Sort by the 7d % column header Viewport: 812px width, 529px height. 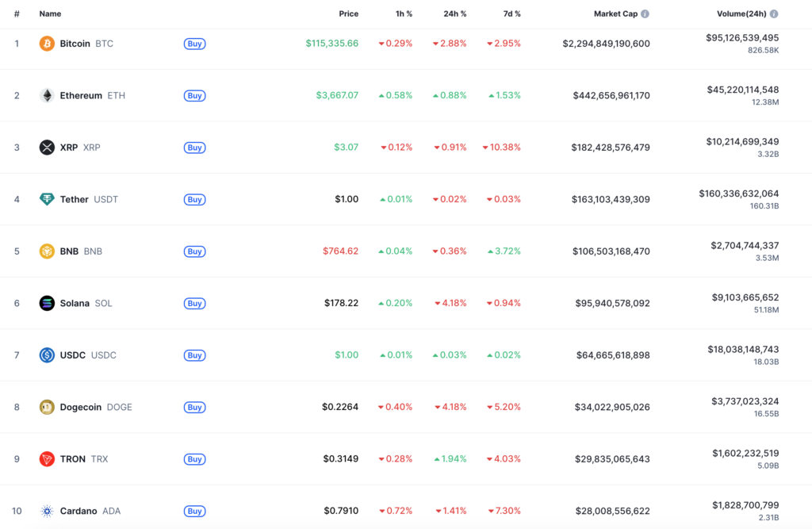tap(511, 14)
